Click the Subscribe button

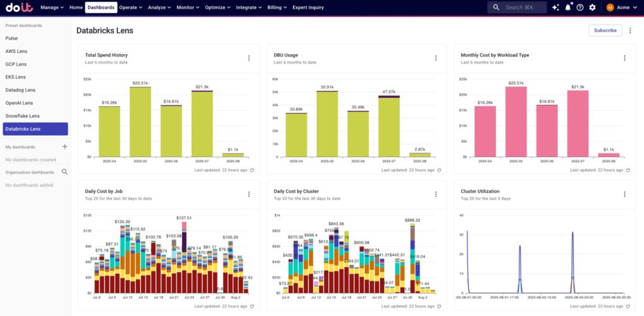(x=605, y=30)
